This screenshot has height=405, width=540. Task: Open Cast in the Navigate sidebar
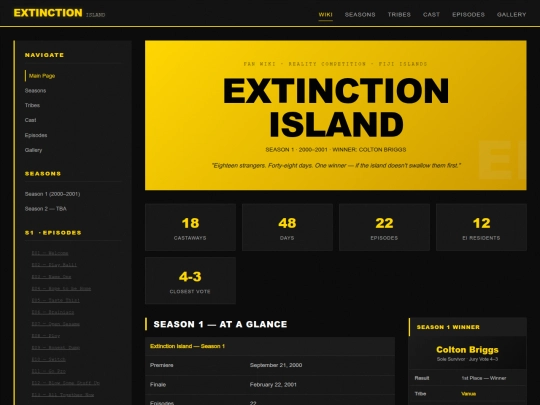click(30, 120)
